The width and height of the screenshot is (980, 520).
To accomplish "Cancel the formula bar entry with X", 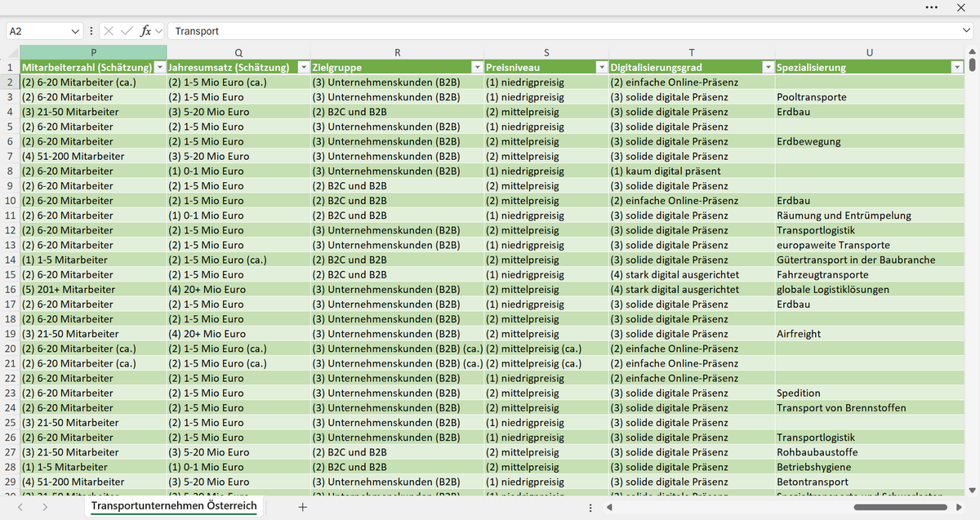I will (109, 31).
